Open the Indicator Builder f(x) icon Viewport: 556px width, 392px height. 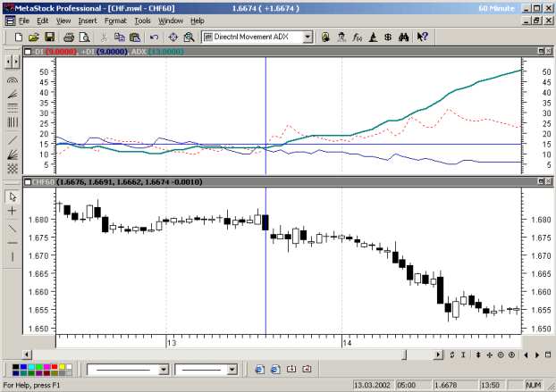coord(357,37)
